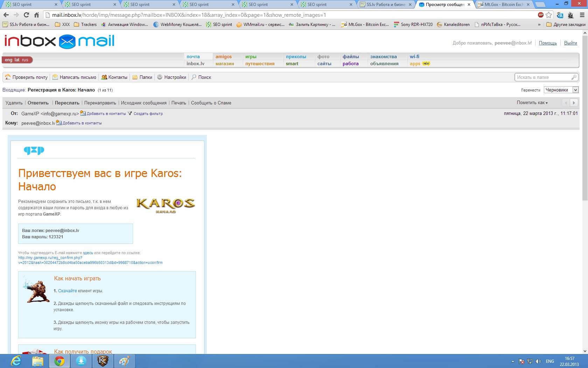Open Настройки from the toolbar
The image size is (588, 368).
pyautogui.click(x=171, y=77)
